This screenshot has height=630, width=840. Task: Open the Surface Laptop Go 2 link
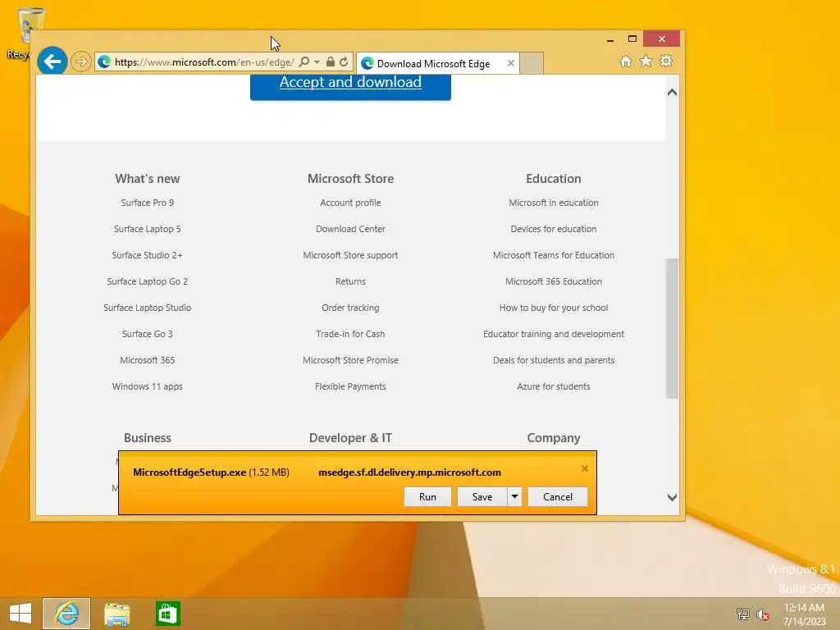(x=148, y=281)
